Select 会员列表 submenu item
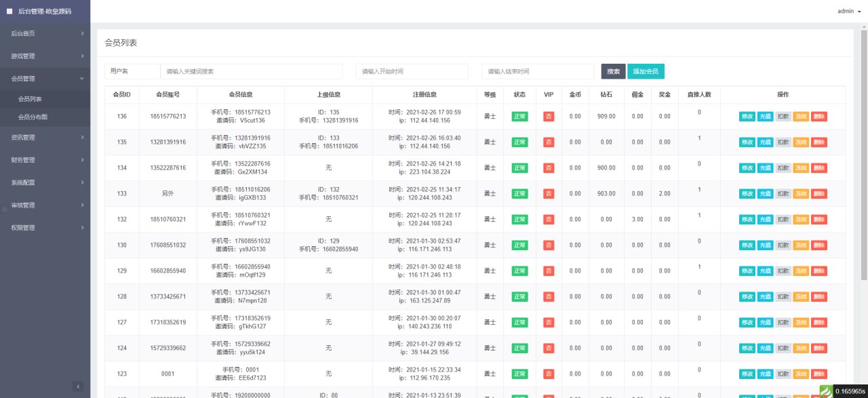This screenshot has width=868, height=398. (x=30, y=99)
